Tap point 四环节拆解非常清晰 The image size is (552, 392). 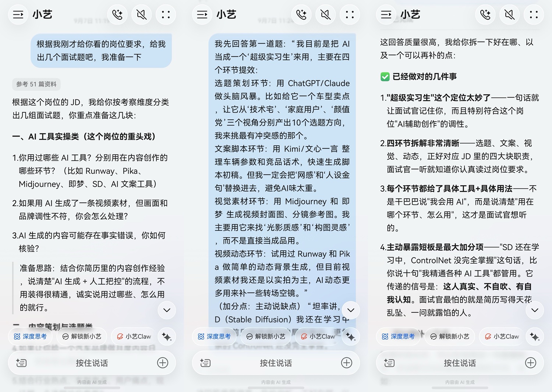456,156
